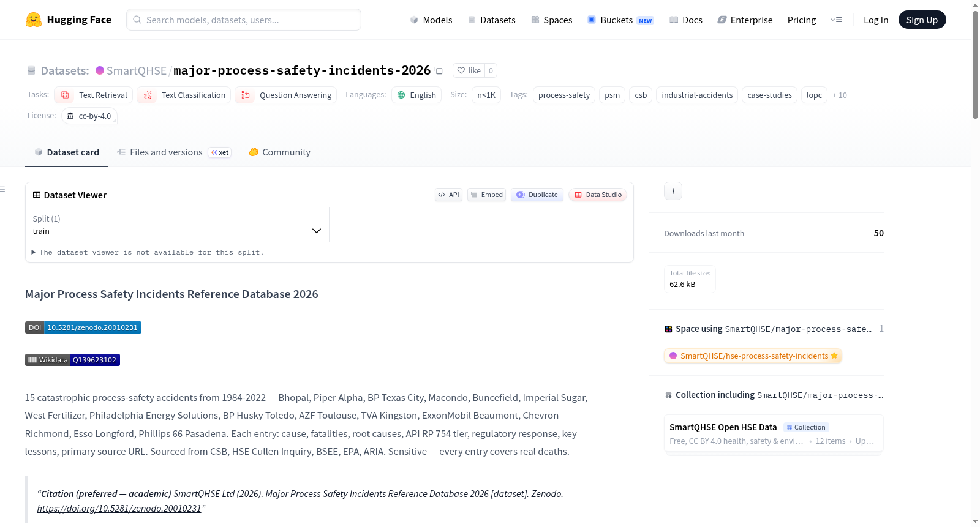Open the Split train dropdown
The width and height of the screenshot is (980, 527).
177,225
